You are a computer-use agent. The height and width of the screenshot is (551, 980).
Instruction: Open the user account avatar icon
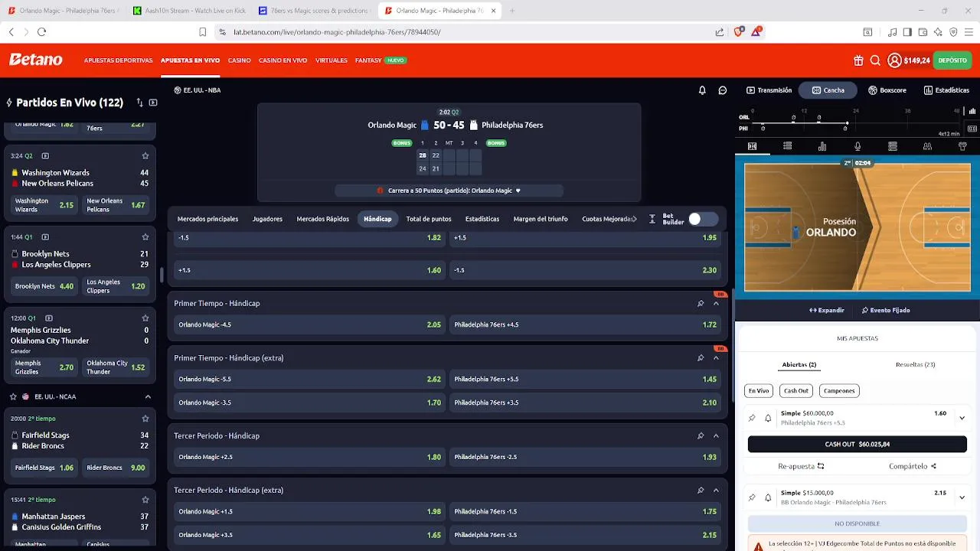click(894, 60)
